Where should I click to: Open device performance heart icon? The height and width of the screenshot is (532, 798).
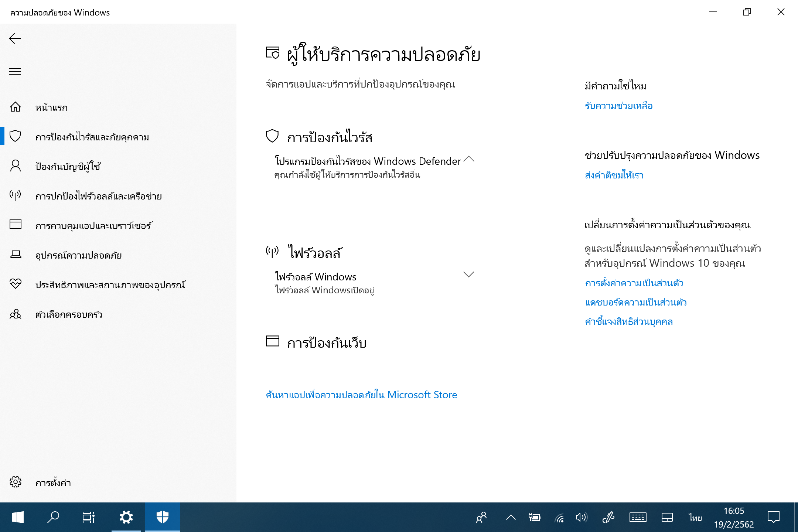15,284
